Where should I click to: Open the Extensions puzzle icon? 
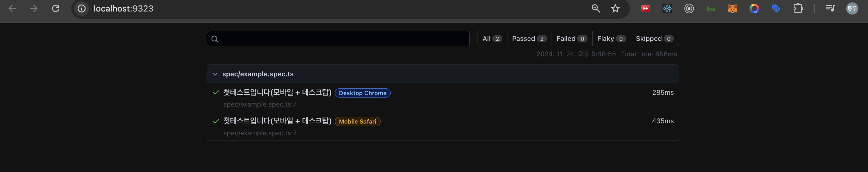coord(798,8)
